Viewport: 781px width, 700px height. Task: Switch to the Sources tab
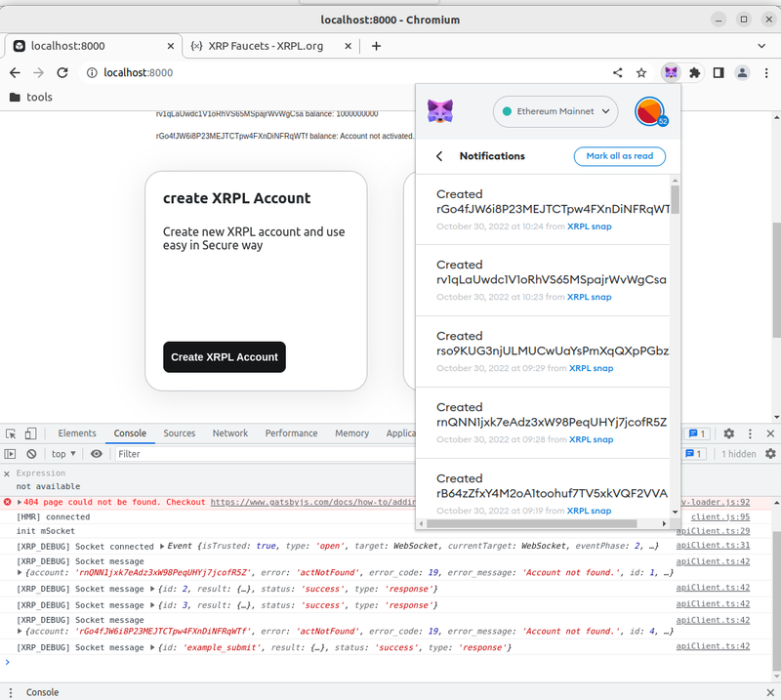pyautogui.click(x=180, y=433)
